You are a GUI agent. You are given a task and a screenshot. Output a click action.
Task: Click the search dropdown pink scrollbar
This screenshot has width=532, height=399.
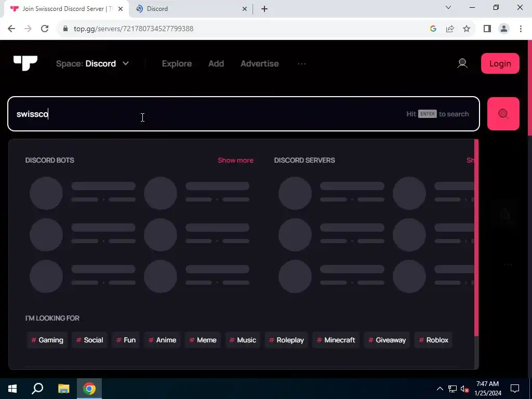[476, 237]
